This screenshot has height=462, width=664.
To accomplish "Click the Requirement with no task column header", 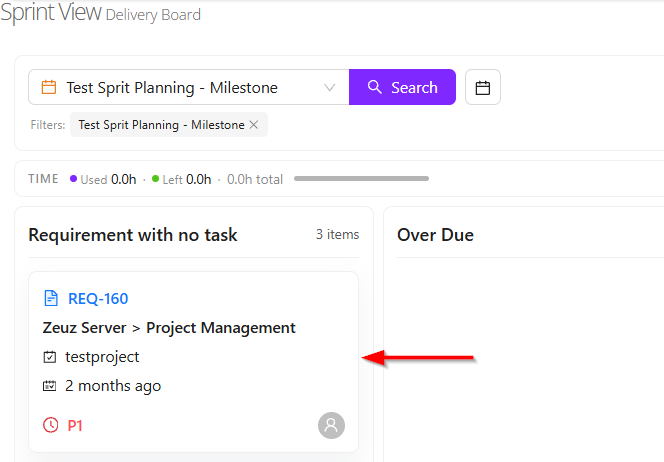I will pyautogui.click(x=133, y=235).
